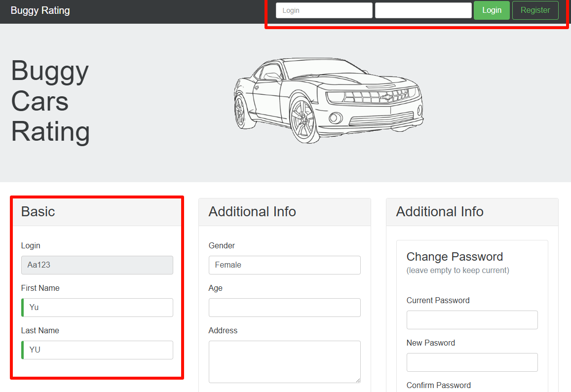Click the Additional Info heading above Gender
571x392 pixels.
(252, 212)
